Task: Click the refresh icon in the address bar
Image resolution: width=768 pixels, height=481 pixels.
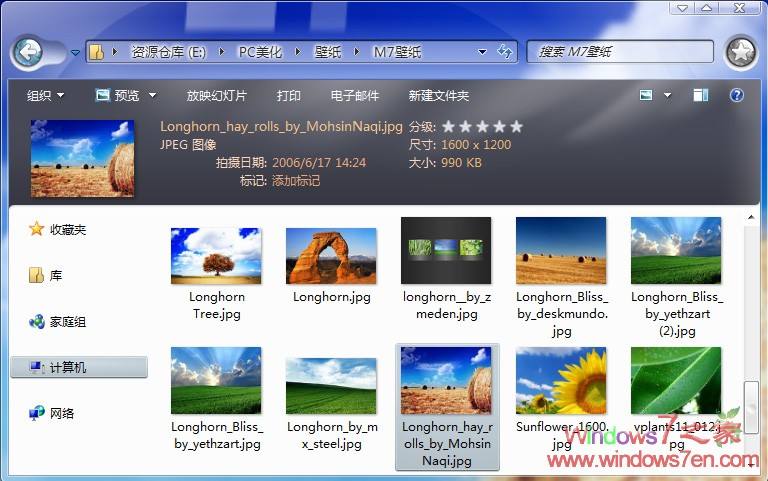Action: point(504,51)
